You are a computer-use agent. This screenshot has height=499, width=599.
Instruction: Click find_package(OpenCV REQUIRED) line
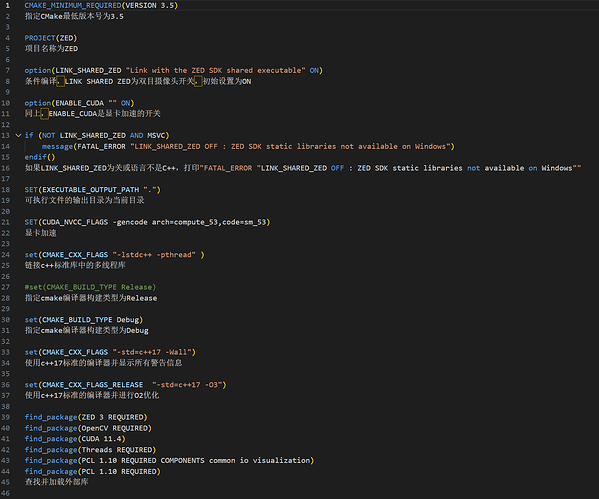point(88,428)
